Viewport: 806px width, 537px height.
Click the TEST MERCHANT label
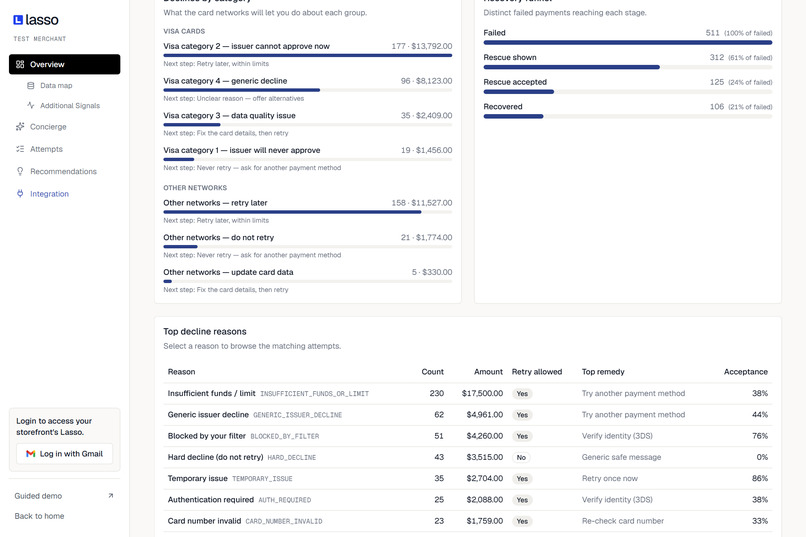point(40,39)
